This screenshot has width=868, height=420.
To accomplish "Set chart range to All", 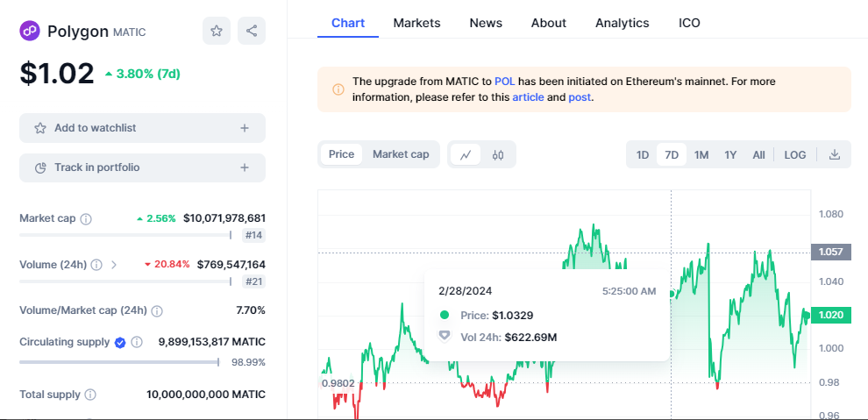I will [x=759, y=155].
